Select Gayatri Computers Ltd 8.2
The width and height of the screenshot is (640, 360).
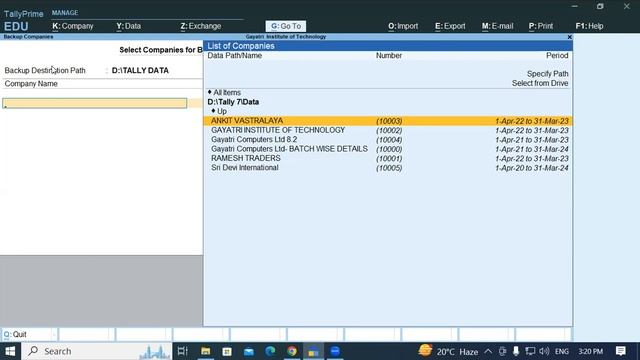388,140
